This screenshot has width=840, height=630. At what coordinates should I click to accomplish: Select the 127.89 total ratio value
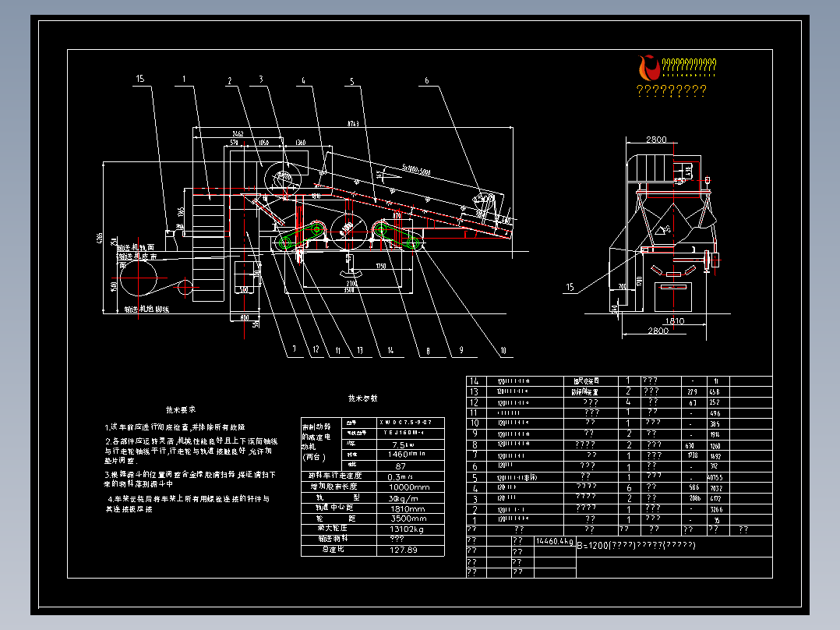404,550
